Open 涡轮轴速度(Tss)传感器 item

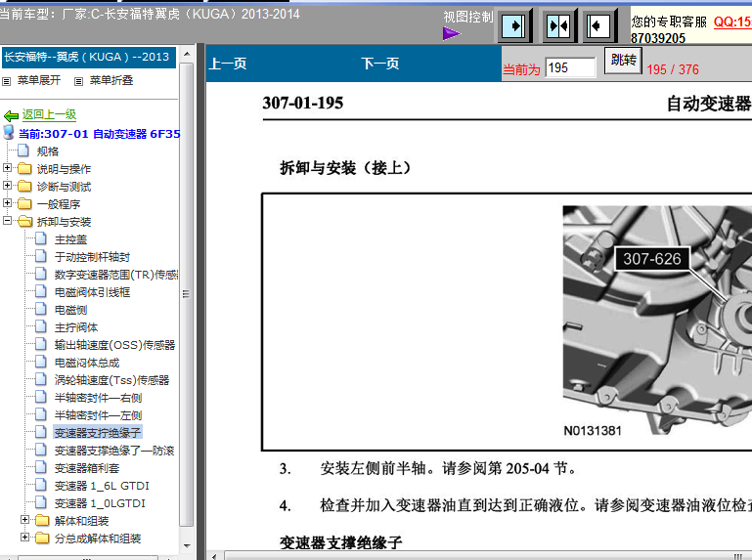pos(111,380)
